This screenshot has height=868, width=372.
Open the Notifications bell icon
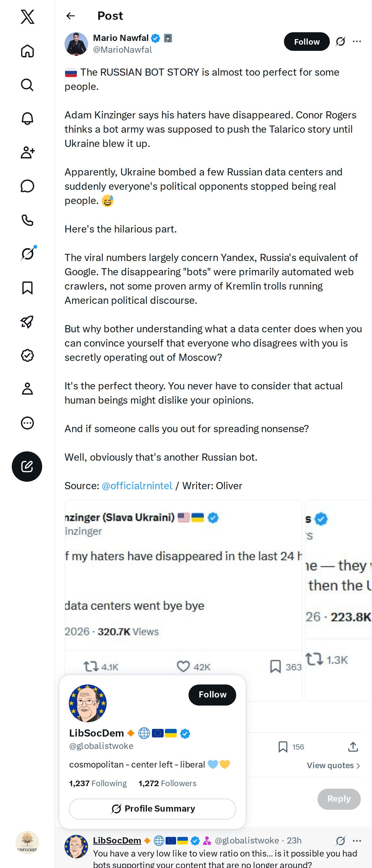tap(27, 119)
